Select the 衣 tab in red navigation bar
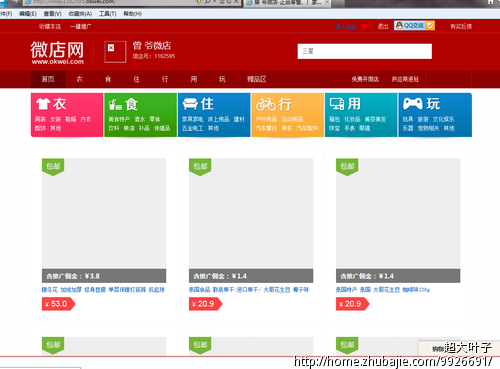 pos(79,79)
